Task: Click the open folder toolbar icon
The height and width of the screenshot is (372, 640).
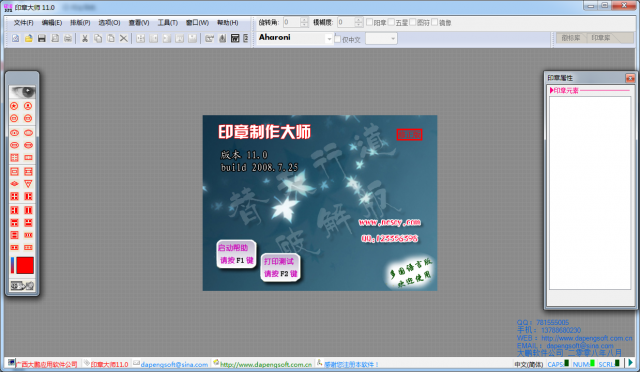Action: [29, 38]
